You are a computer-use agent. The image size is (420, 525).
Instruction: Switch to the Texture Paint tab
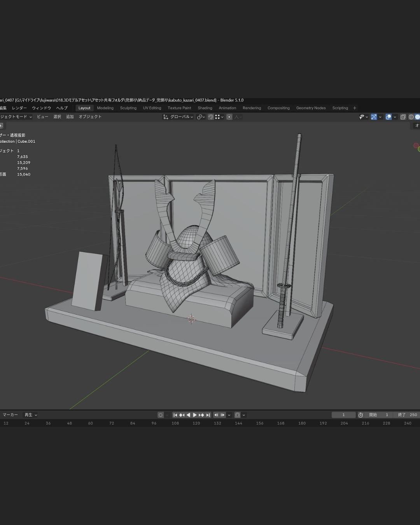tap(179, 108)
